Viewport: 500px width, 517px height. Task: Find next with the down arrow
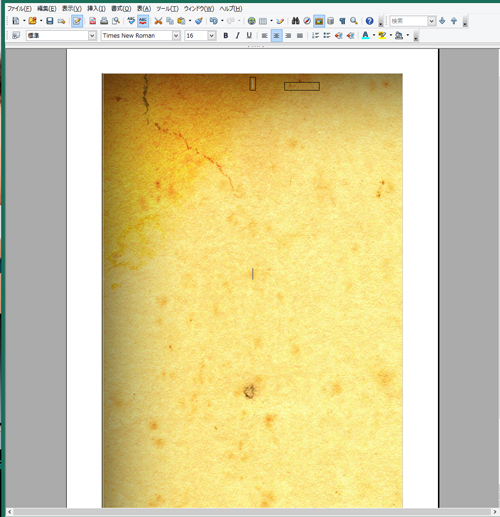click(442, 21)
